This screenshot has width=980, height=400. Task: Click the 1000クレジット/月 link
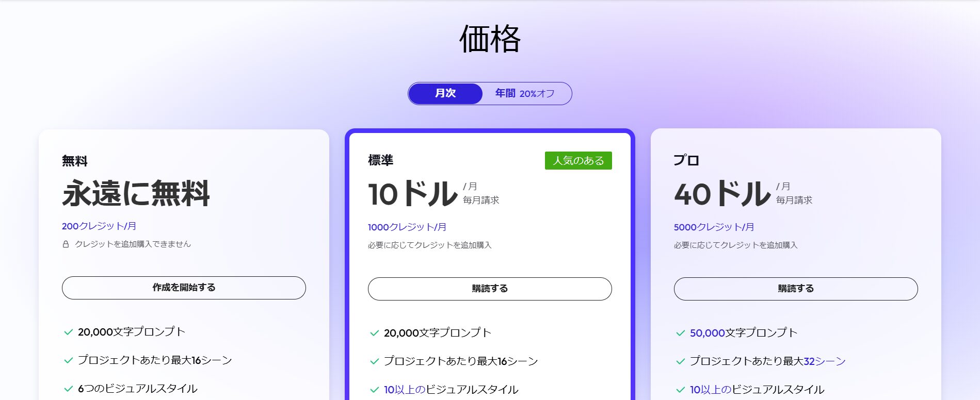pos(407,227)
